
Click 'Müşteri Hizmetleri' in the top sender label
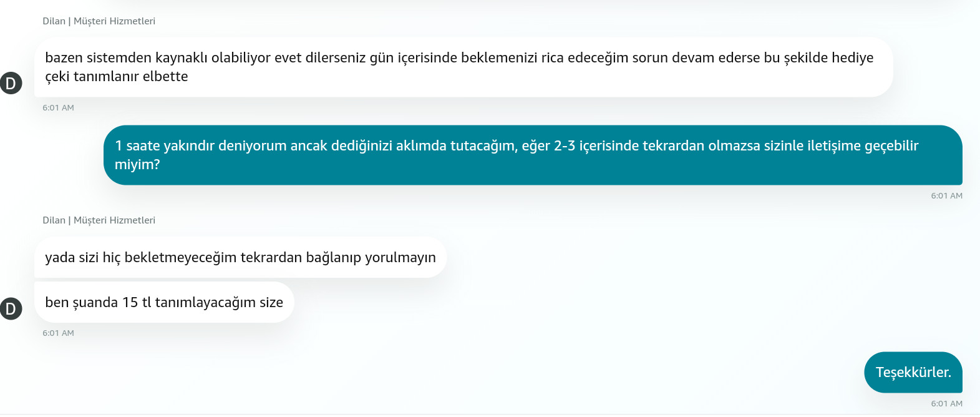tap(114, 21)
